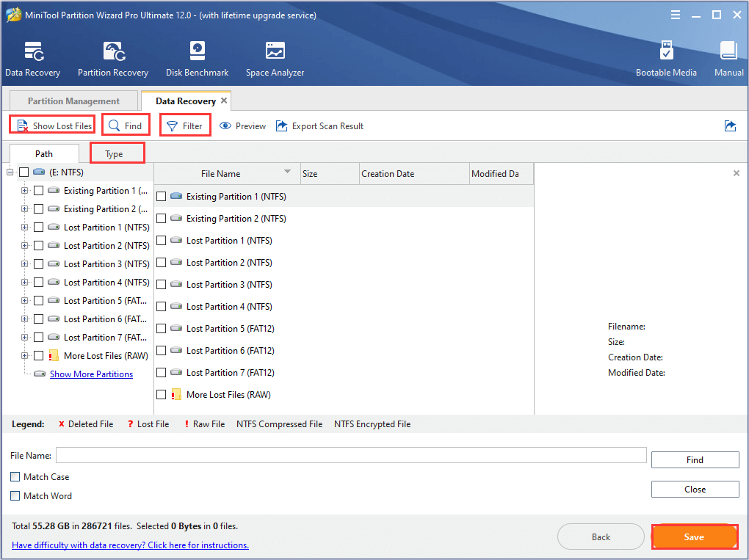
Task: Check Lost Partition 3 (NTFS) in the tree
Action: tap(39, 264)
